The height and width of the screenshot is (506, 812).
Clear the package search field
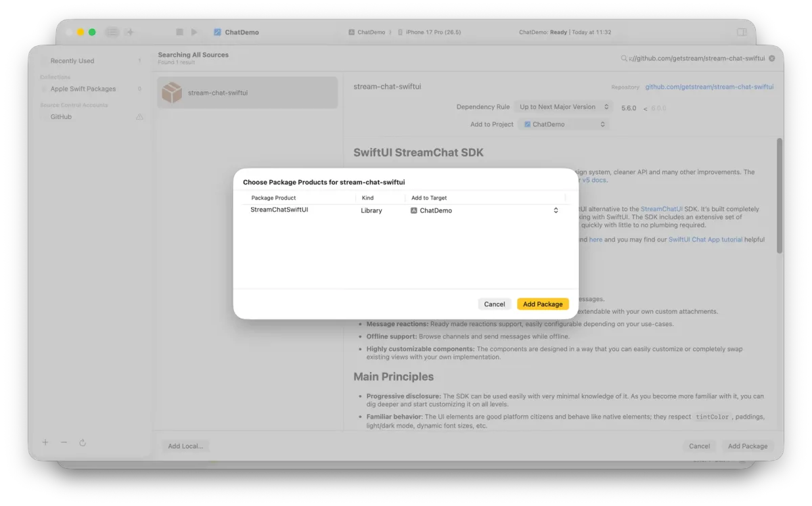click(772, 58)
